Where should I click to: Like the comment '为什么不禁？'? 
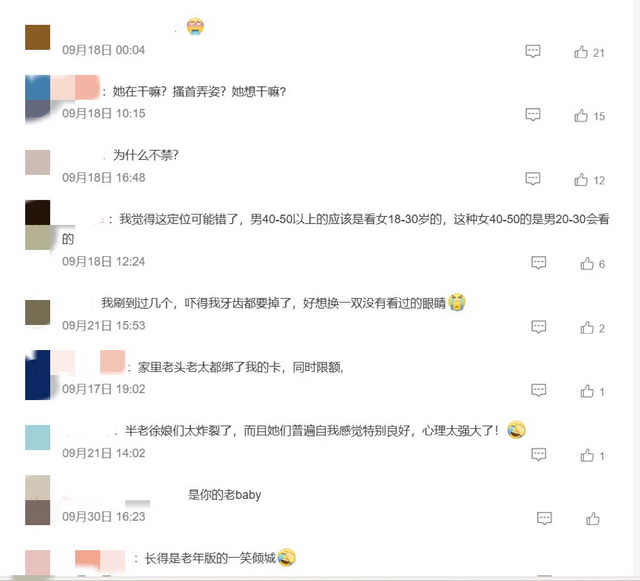(x=581, y=180)
